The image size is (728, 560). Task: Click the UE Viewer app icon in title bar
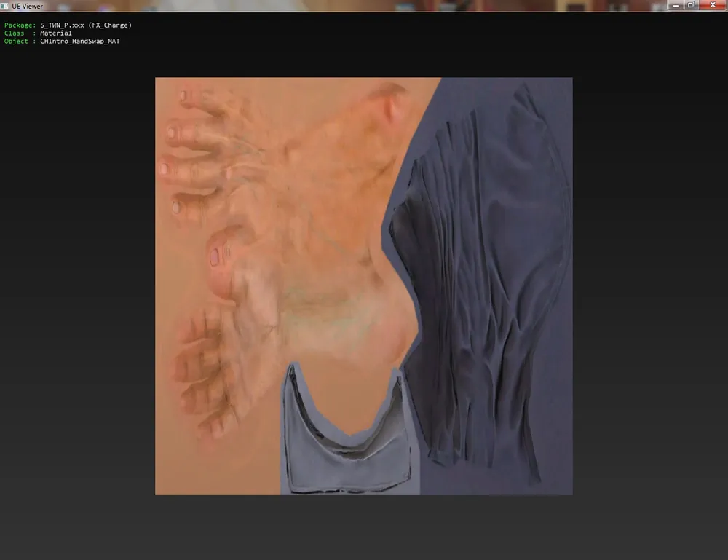(4, 6)
